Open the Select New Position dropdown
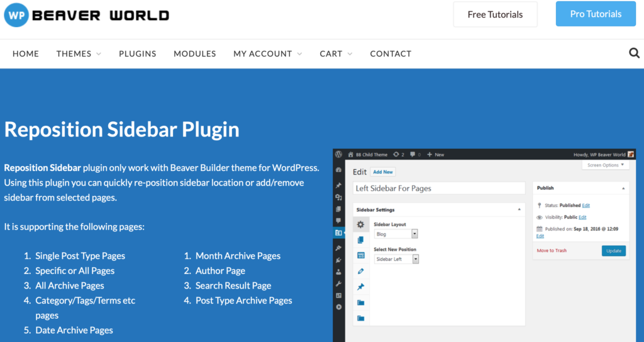 pos(396,259)
